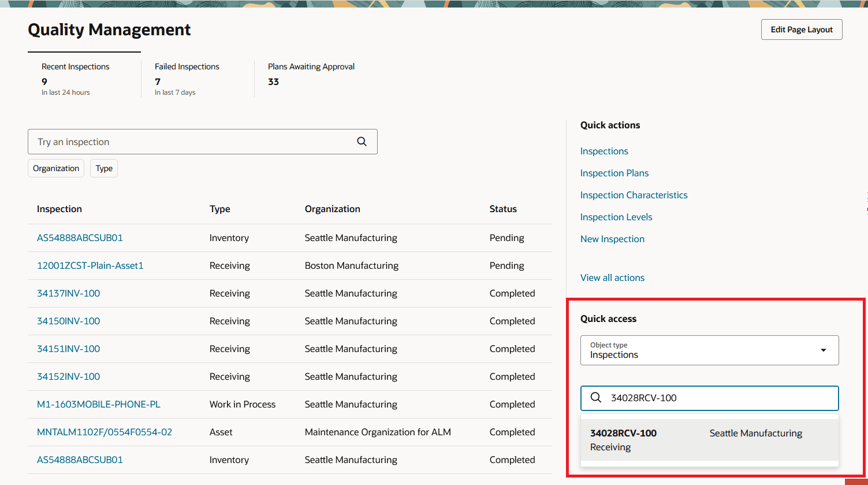Open the Inspection Characteristics link
The height and width of the screenshot is (485, 868).
coord(634,195)
